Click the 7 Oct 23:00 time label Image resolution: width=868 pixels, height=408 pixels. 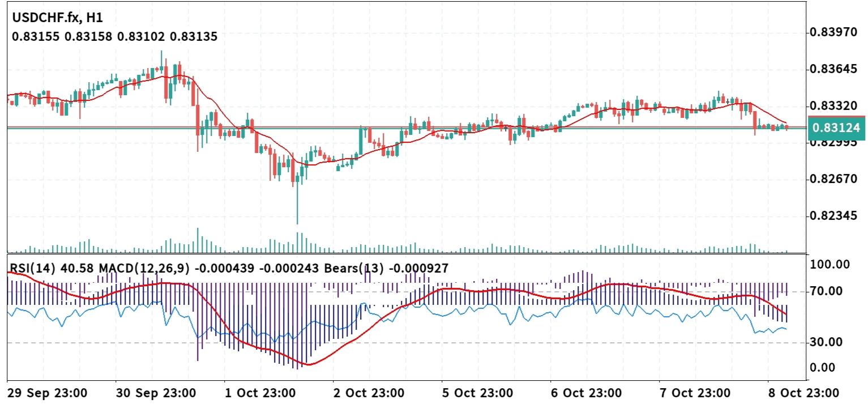point(695,393)
